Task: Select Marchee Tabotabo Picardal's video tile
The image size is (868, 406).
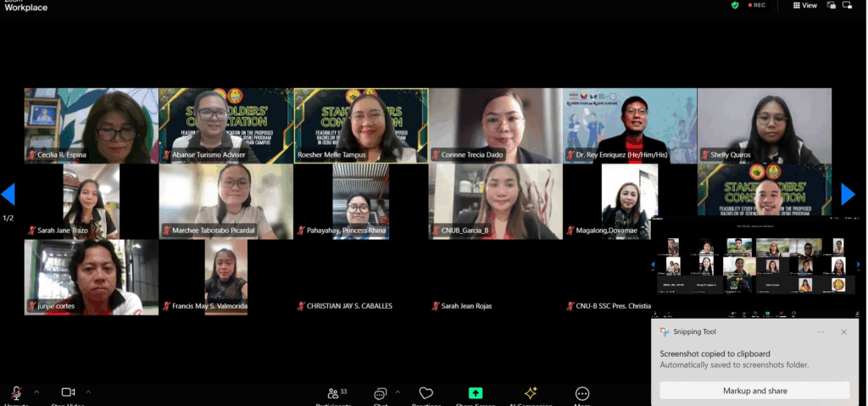Action: point(225,202)
